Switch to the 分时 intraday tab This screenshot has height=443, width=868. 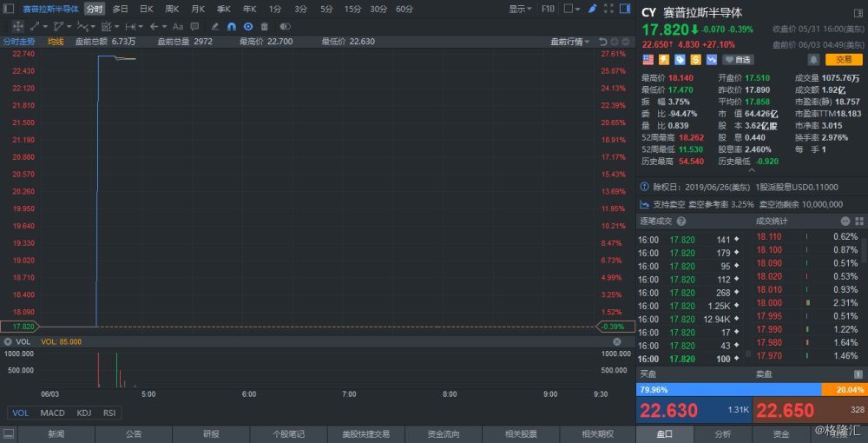click(94, 9)
